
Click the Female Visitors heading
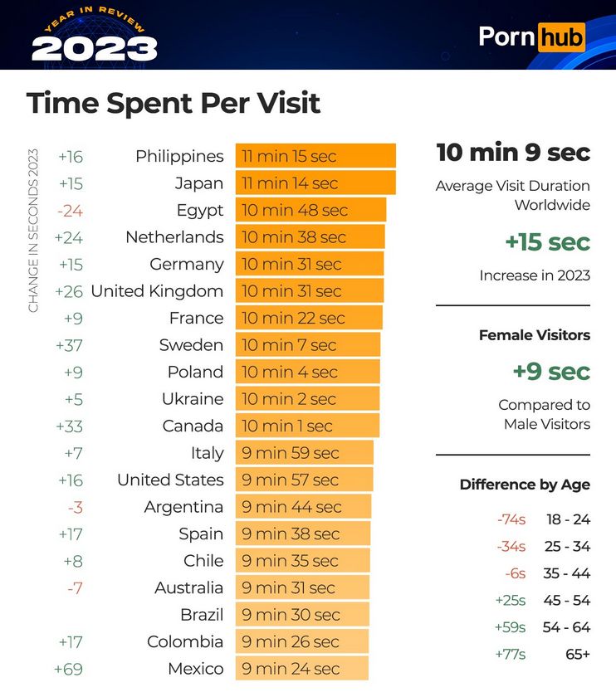pyautogui.click(x=534, y=335)
